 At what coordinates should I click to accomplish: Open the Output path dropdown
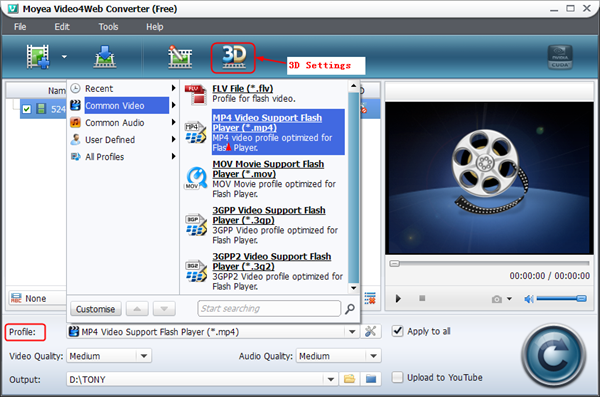point(331,379)
